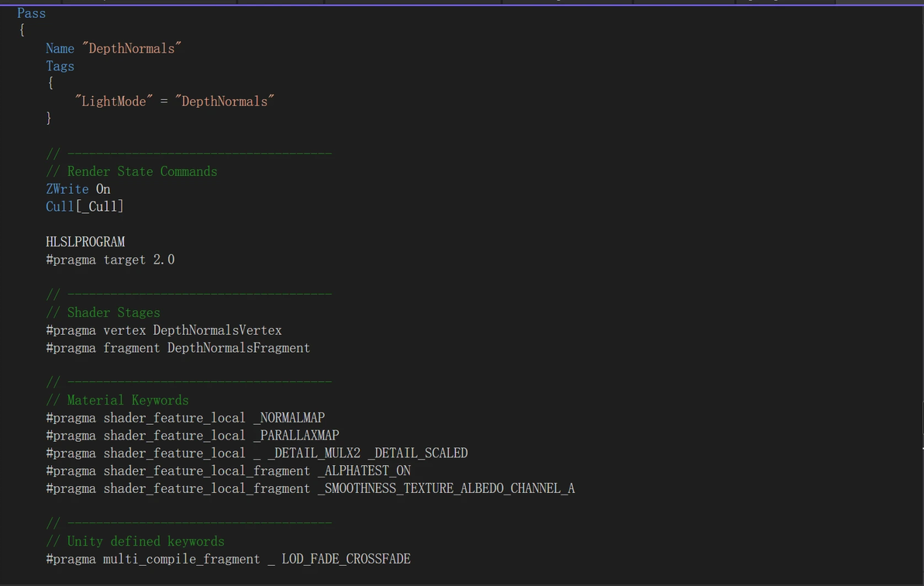Image resolution: width=924 pixels, height=586 pixels.
Task: Place cursor on the Tags keyword
Action: click(x=60, y=66)
